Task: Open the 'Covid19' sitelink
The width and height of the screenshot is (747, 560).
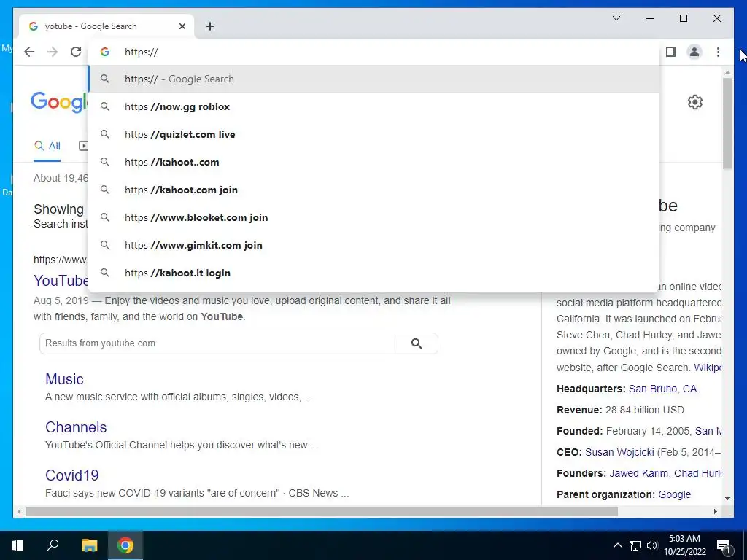Action: coord(72,475)
